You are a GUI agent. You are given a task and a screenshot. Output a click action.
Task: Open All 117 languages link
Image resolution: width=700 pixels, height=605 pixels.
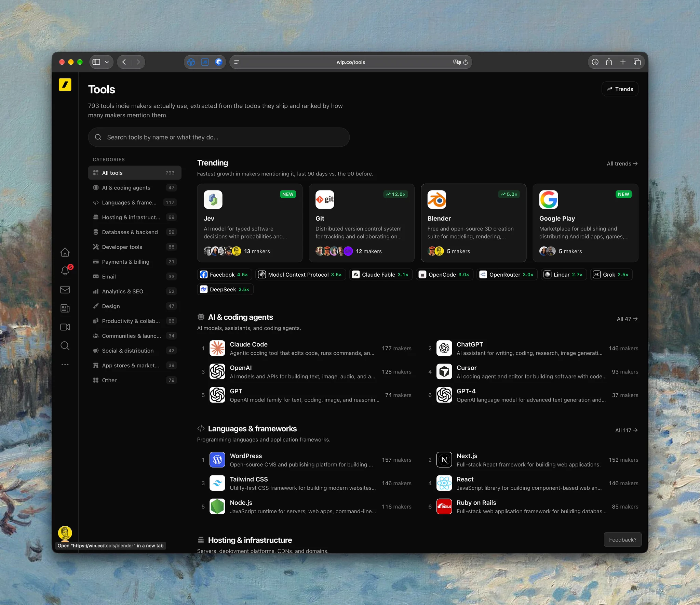626,430
